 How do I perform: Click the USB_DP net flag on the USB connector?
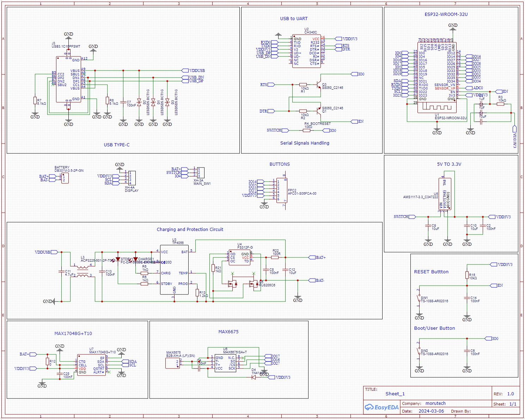point(193,81)
